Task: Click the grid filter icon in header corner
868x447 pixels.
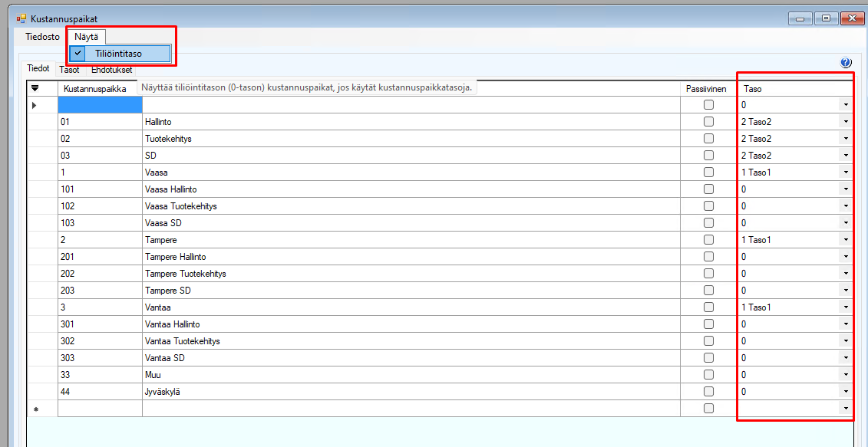Action: point(35,88)
